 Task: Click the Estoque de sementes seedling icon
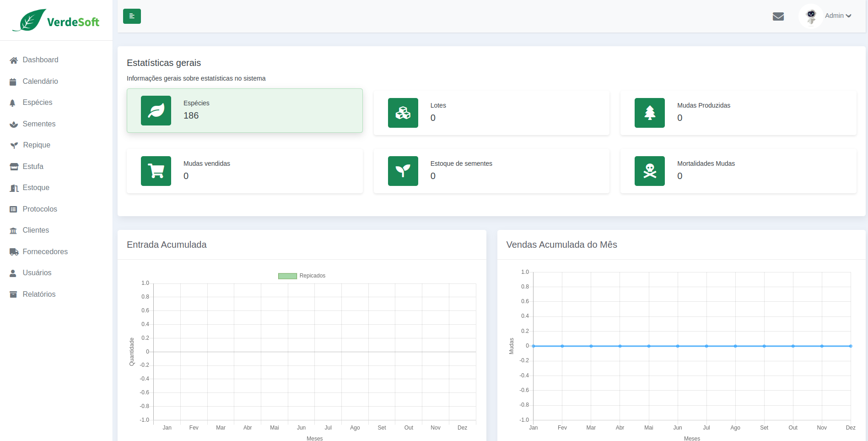point(403,171)
